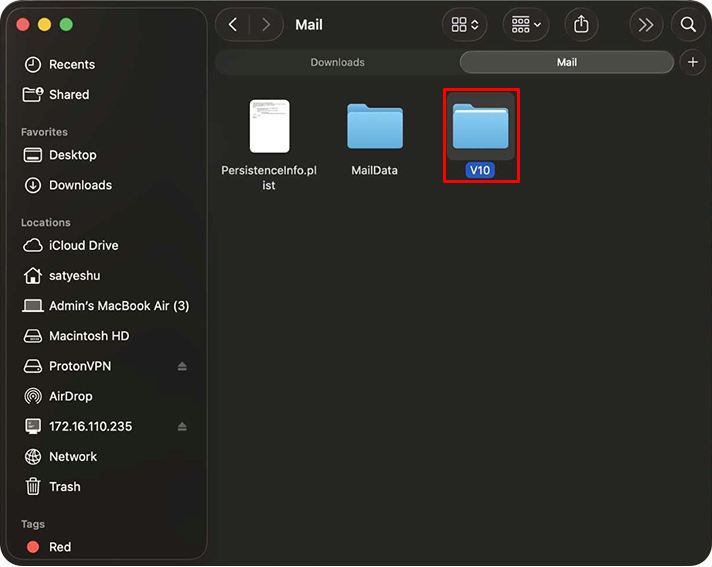
Task: Click the Favorites section header
Action: (x=44, y=132)
